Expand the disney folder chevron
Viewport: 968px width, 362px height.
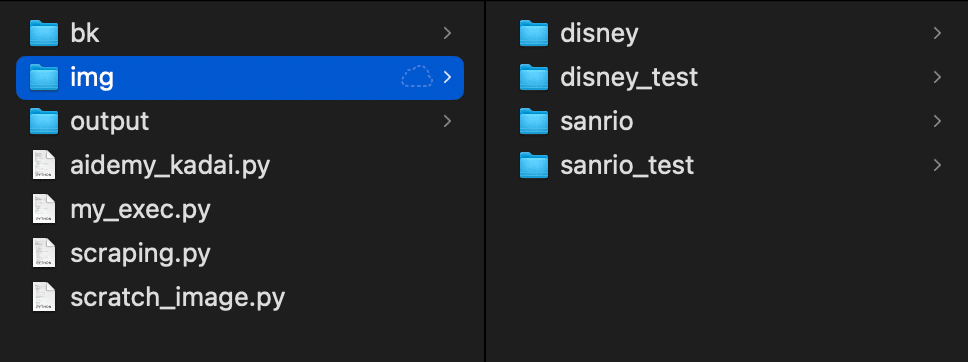tap(937, 33)
